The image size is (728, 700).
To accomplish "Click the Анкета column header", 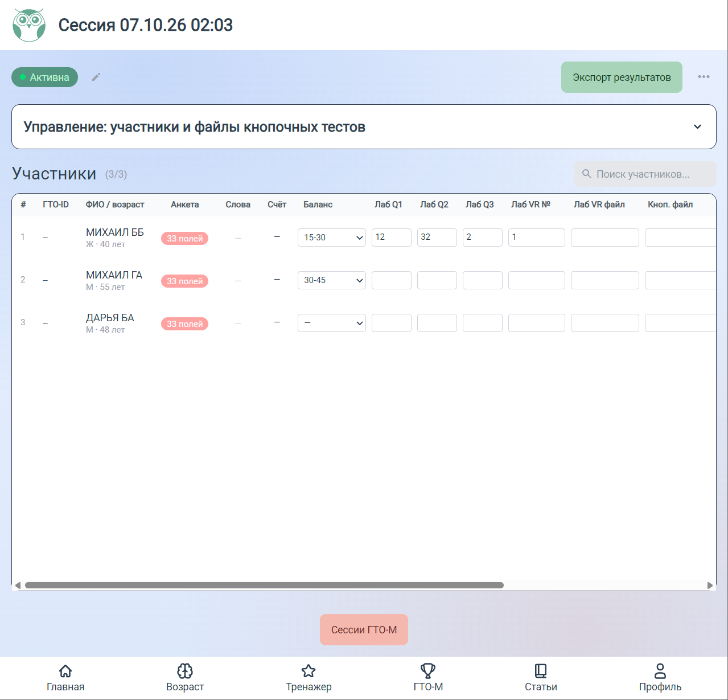I will coord(185,204).
